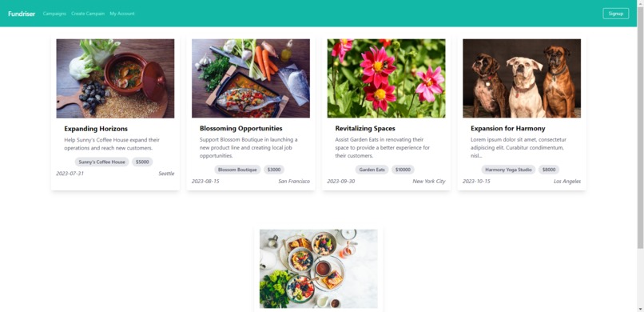644x312 pixels.
Task: Click the Fundriser brand logo
Action: click(x=22, y=14)
